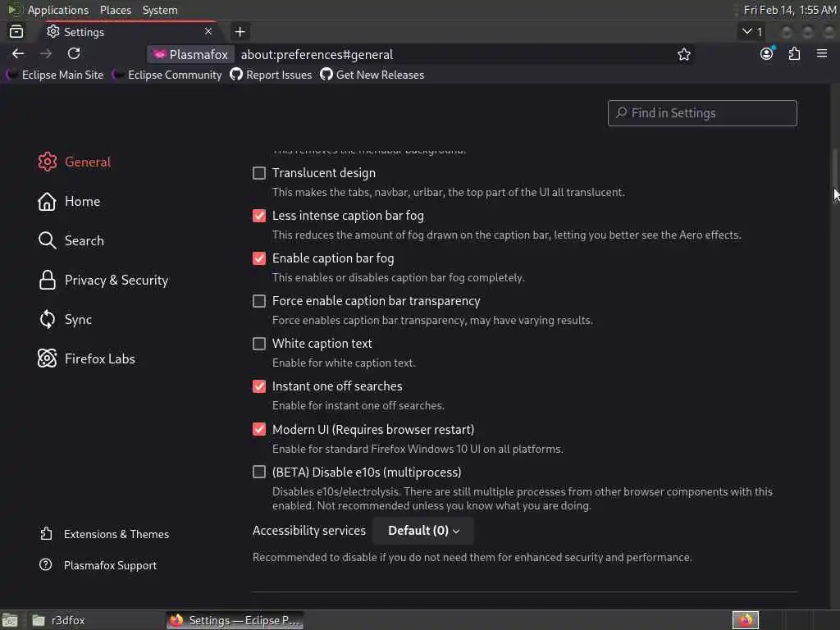
Task: Enable Translucent design checkbox
Action: (258, 173)
